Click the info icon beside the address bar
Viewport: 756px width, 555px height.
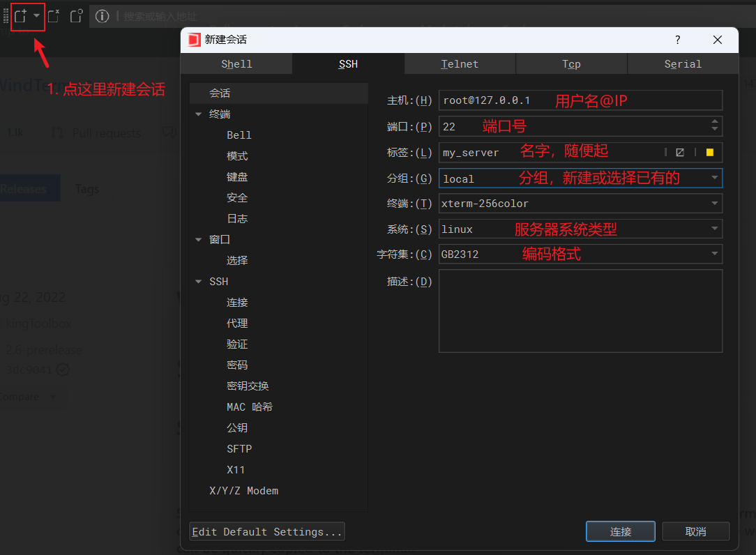(x=103, y=16)
